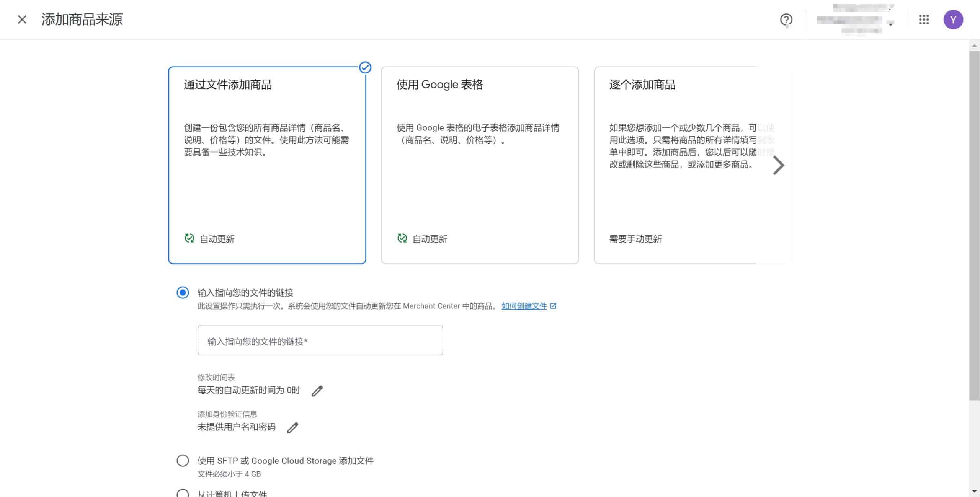Click auto-update icon in 通过文件添加商品 card
The height and width of the screenshot is (497, 980).
189,238
